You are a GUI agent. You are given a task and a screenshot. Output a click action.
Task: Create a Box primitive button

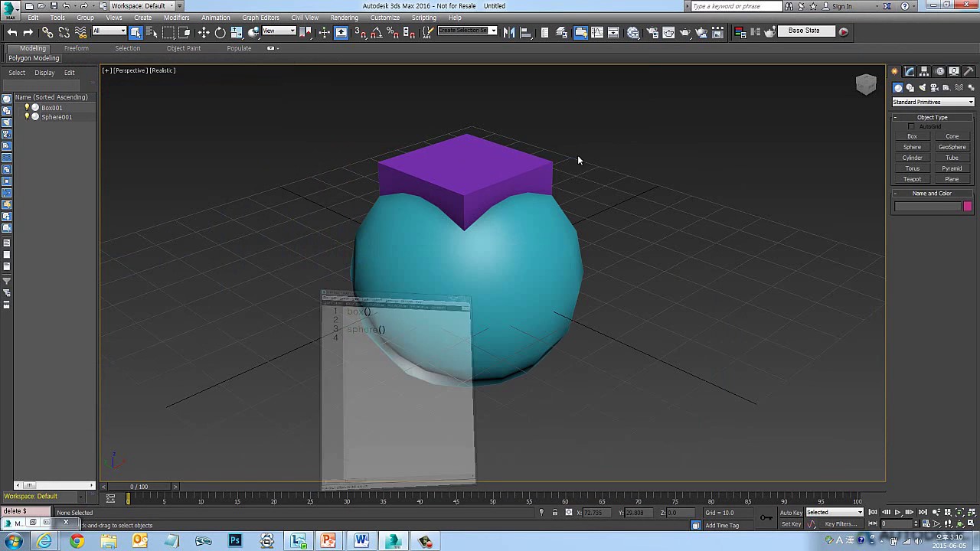[913, 136]
